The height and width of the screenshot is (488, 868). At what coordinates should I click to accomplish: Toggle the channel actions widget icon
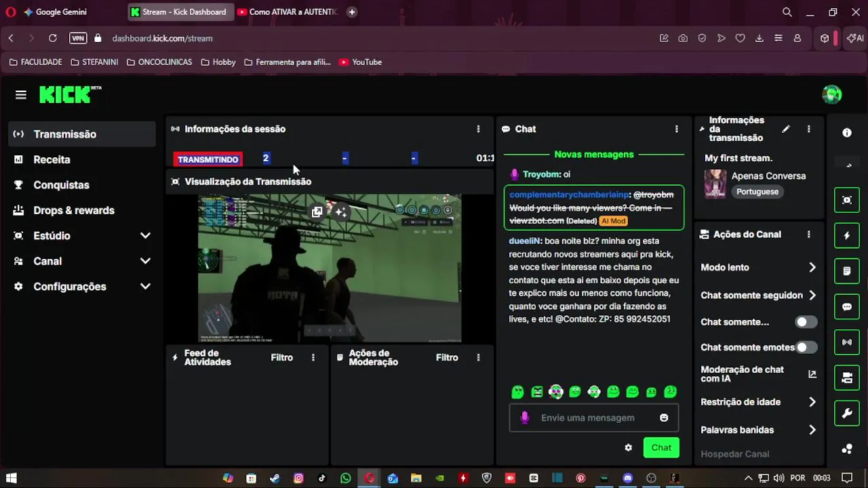pos(847,378)
